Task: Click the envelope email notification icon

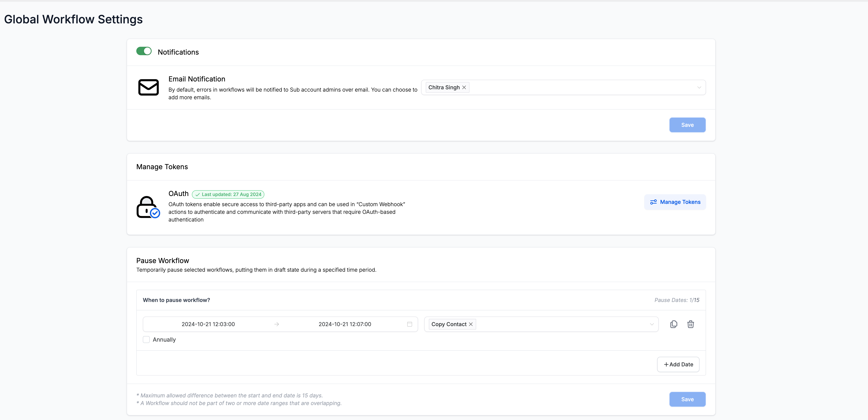Action: [x=148, y=88]
